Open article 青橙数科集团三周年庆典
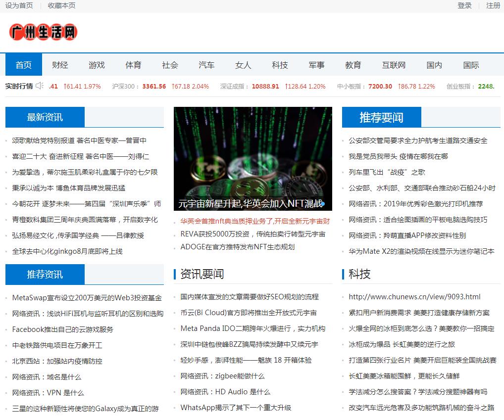This screenshot has height=420, width=504. tap(85, 220)
